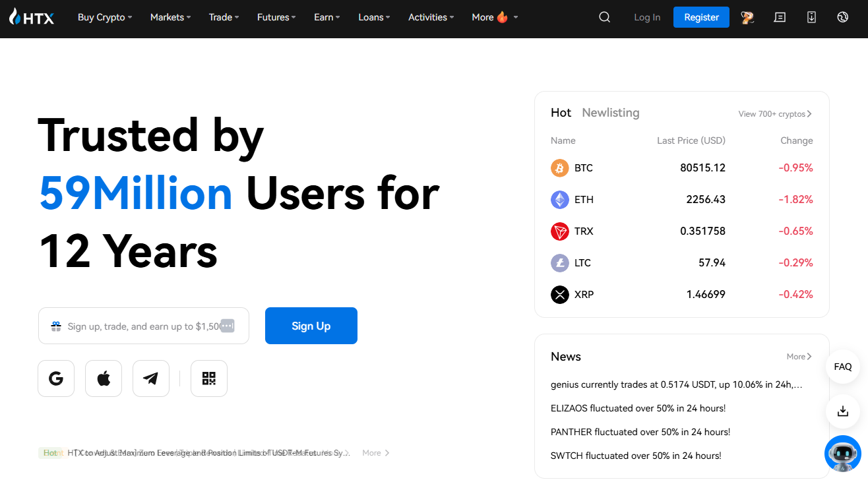The width and height of the screenshot is (868, 482).
Task: Click the Change column header
Action: coord(797,140)
